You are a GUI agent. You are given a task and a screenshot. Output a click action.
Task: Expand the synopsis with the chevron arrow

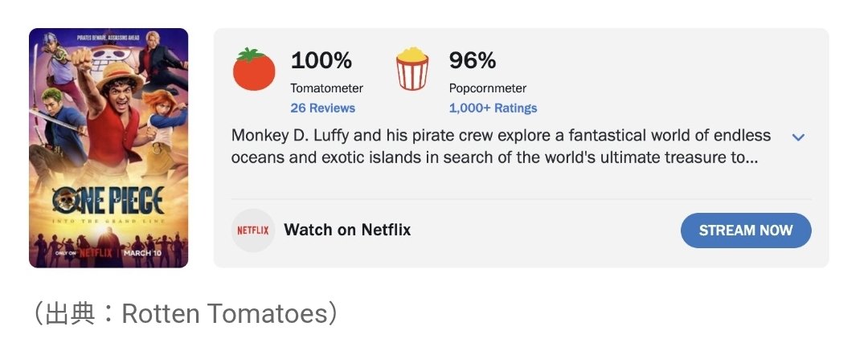click(x=798, y=137)
